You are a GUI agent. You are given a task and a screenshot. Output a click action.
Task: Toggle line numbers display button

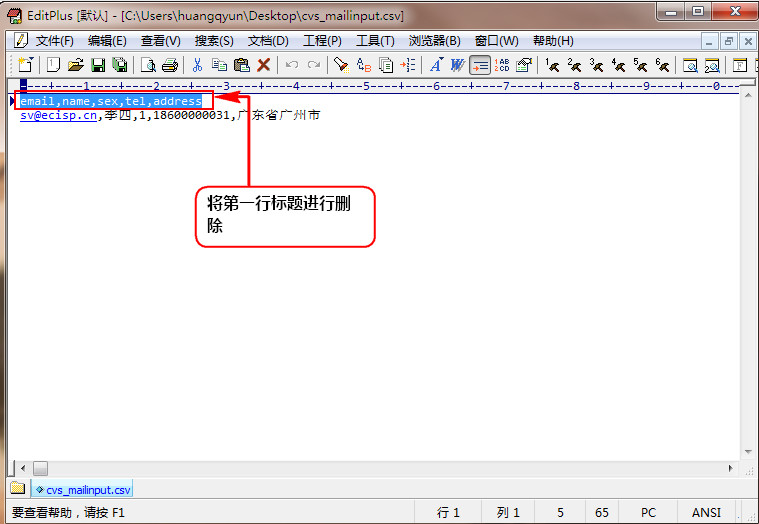click(502, 65)
